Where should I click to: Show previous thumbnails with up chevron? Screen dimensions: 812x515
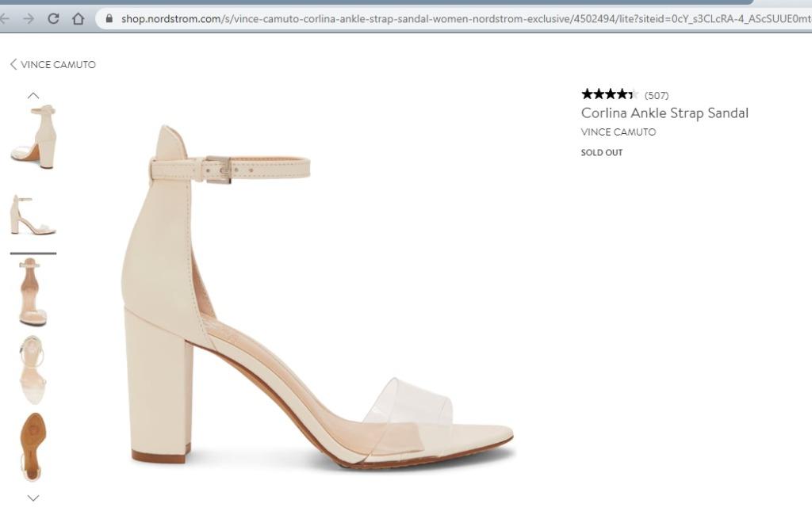click(x=33, y=95)
